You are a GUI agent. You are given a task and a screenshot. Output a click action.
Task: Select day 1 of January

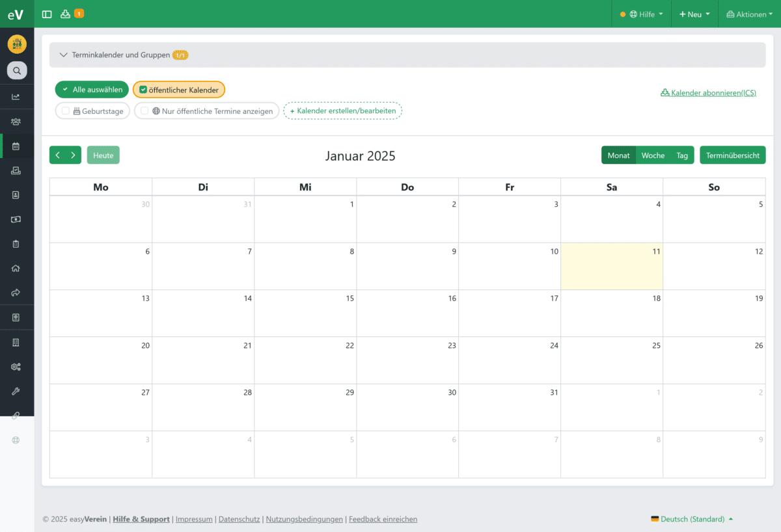pyautogui.click(x=305, y=219)
